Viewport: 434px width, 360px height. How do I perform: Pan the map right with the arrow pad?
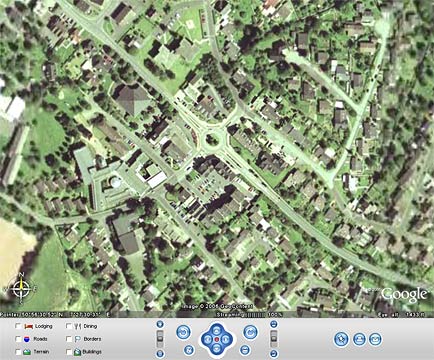click(x=226, y=340)
